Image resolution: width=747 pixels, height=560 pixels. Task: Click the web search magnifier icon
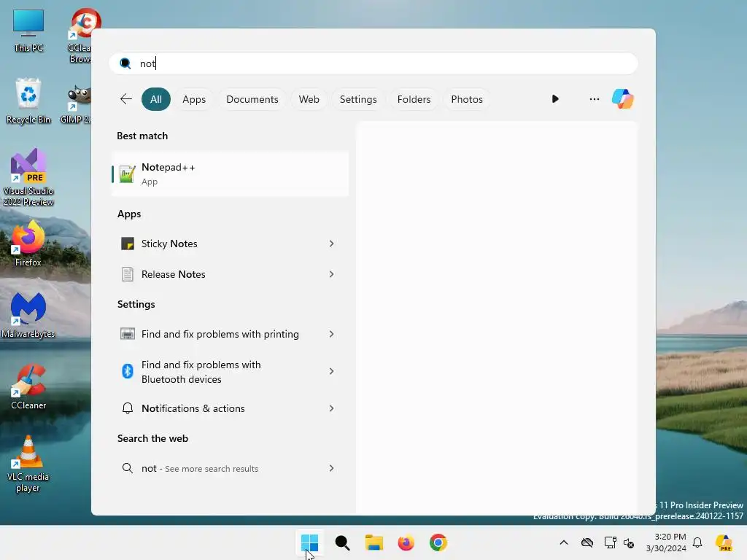[127, 469]
